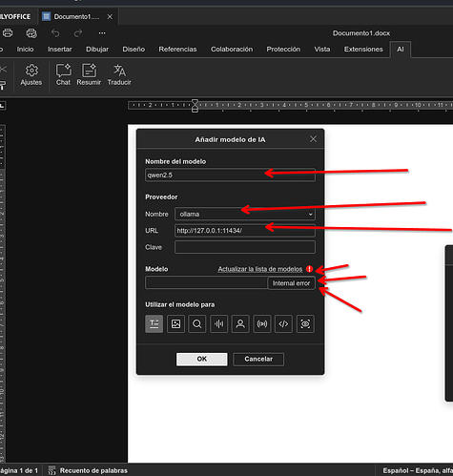
Task: Switch to the Extensiones tab
Action: 363,50
